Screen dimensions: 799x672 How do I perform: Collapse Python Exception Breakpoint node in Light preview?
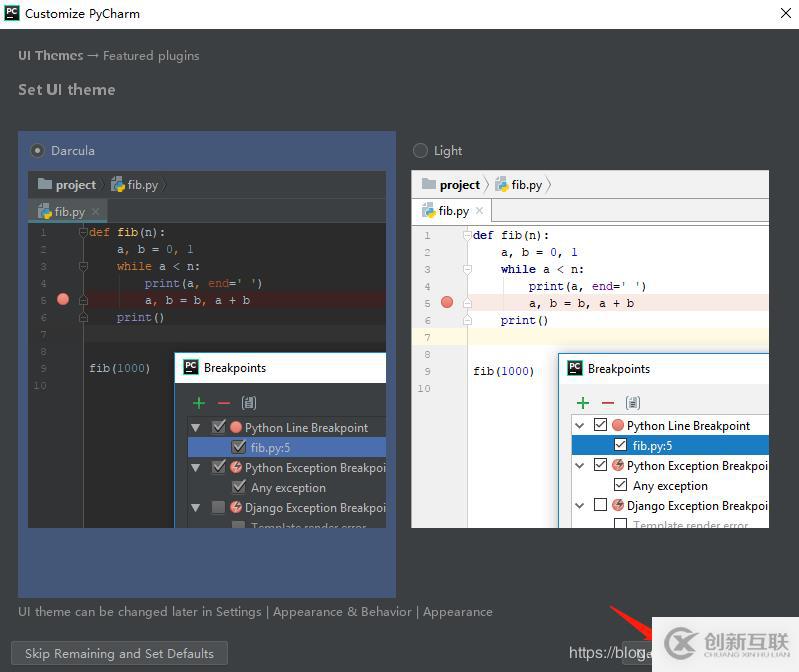pyautogui.click(x=581, y=465)
